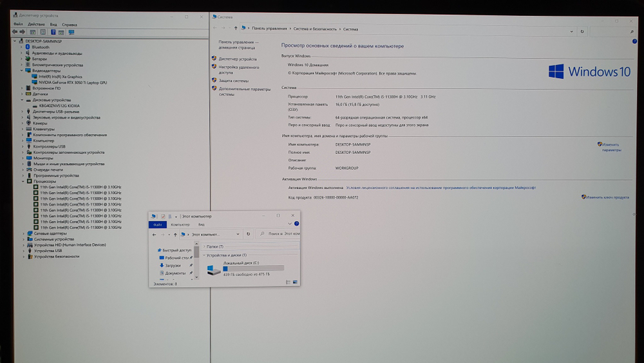
Task: Open Файл tab in Этот компьютер window
Action: 158,224
